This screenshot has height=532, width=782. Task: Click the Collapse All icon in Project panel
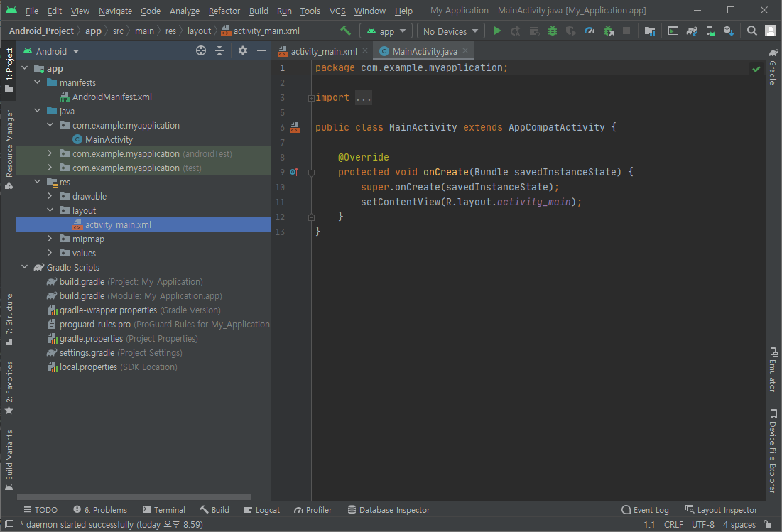tap(219, 51)
